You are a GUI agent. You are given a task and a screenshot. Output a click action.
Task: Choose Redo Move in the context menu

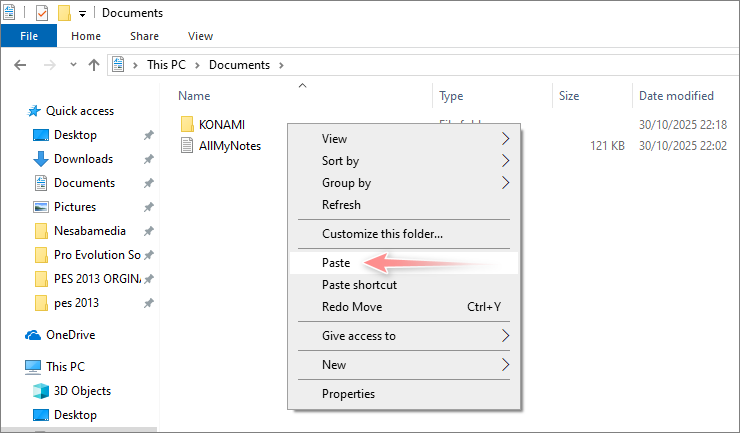coord(404,307)
